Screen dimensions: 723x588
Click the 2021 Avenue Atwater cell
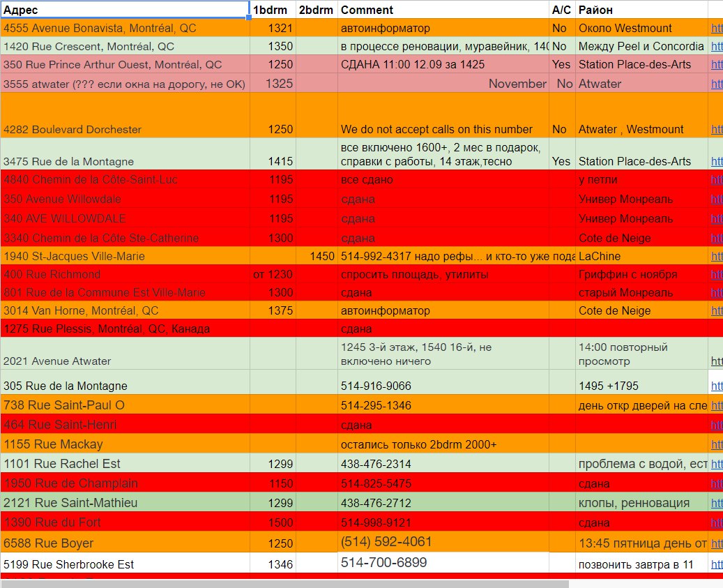tap(125, 353)
